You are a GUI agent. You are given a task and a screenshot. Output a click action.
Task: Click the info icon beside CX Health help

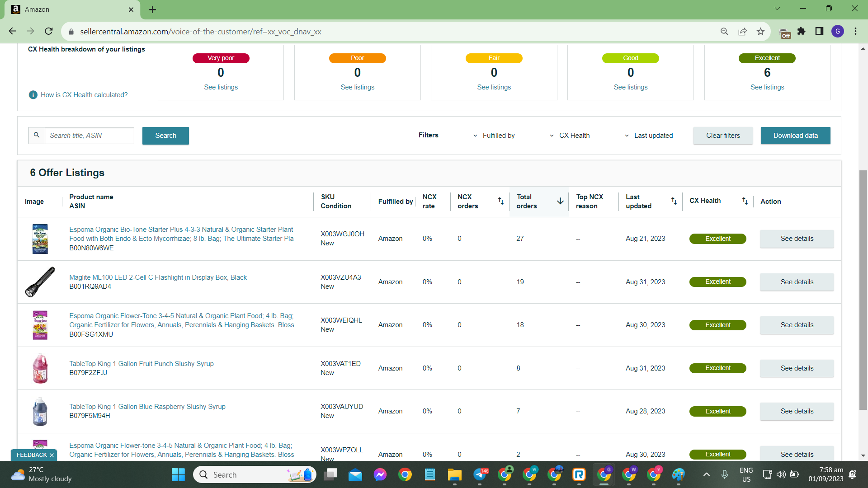point(33,95)
